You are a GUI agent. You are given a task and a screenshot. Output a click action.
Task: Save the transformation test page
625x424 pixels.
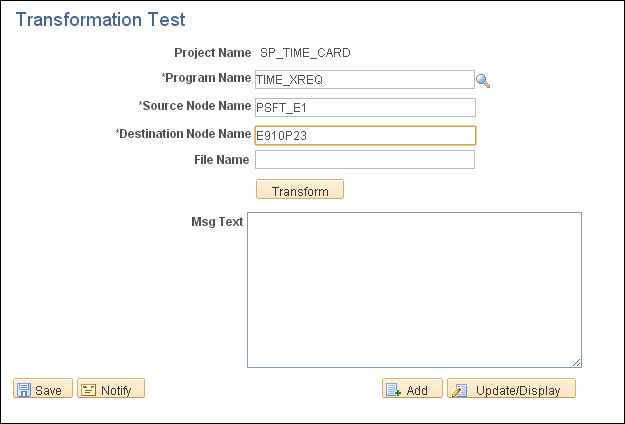(x=43, y=388)
